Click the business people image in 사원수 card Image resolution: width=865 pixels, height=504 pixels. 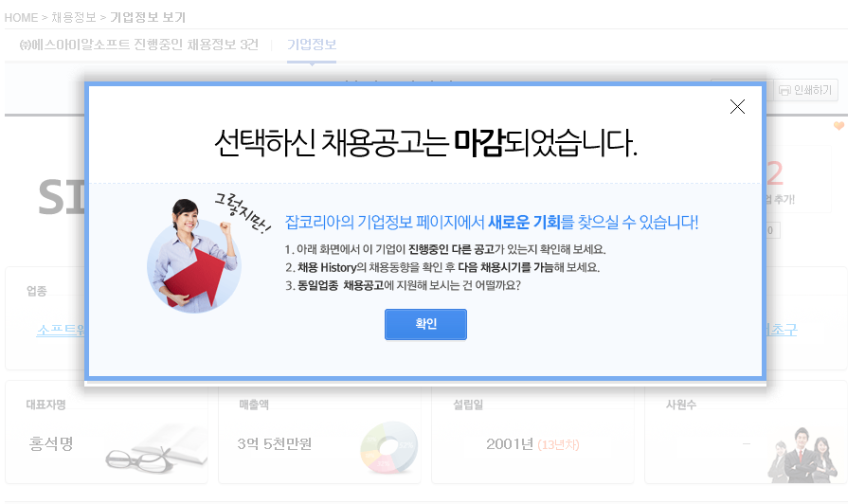(x=802, y=455)
